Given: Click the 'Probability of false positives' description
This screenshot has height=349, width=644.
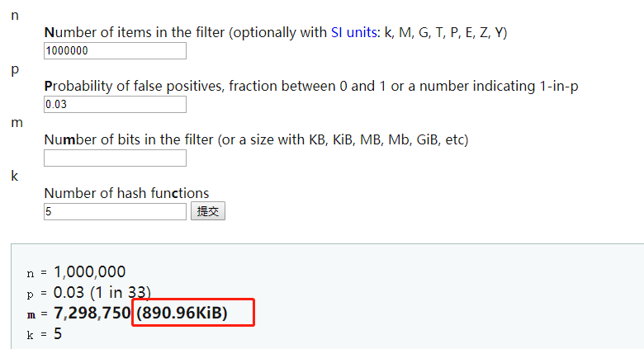Looking at the screenshot, I should click(134, 86).
